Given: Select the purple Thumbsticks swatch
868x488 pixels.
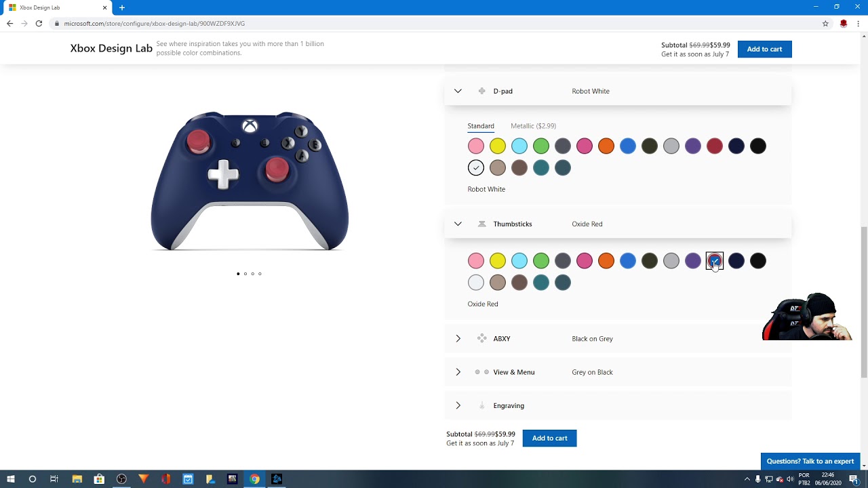Looking at the screenshot, I should pos(693,261).
